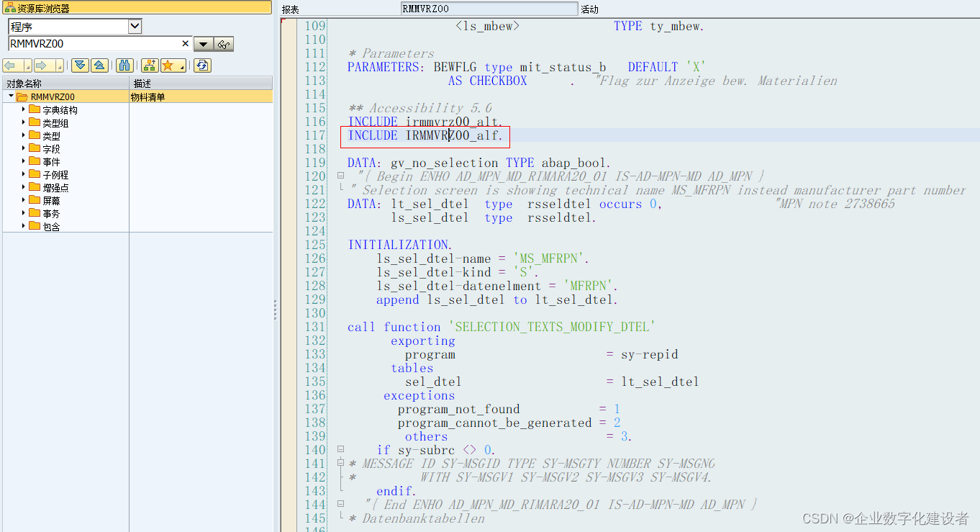Click the RMMVRZ00 report name input field
Image resolution: width=980 pixels, height=532 pixels.
coord(489,9)
